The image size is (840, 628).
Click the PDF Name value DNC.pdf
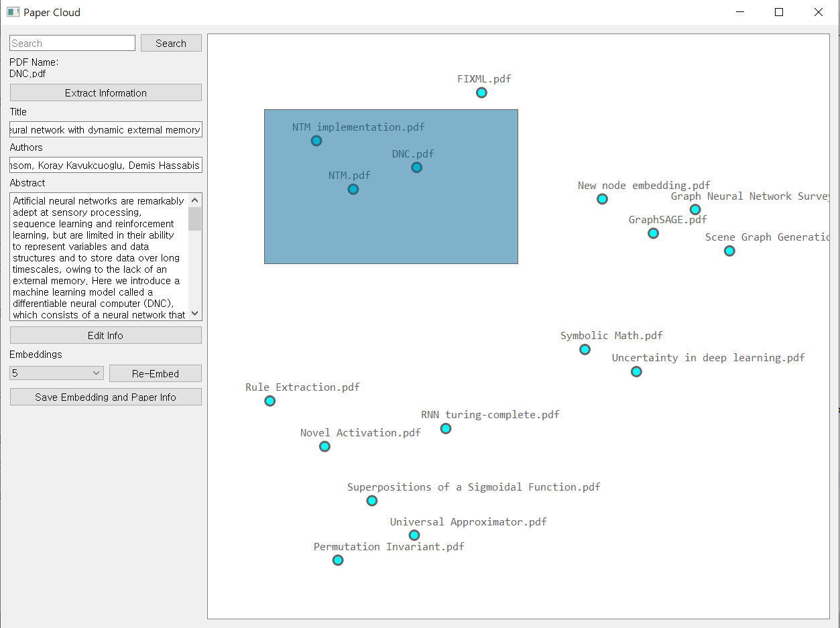click(27, 74)
